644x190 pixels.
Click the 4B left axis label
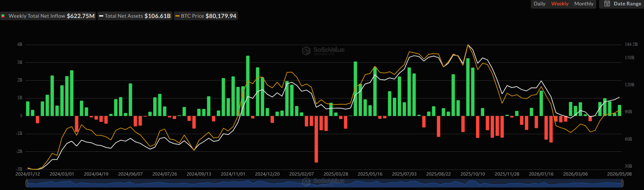[x=20, y=44]
